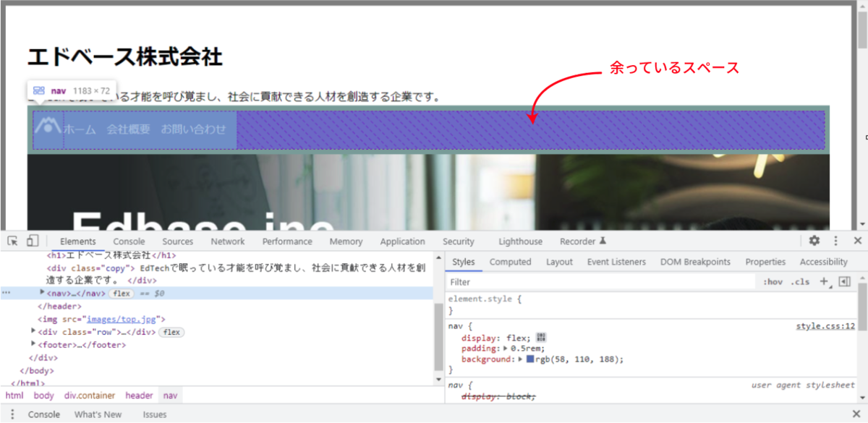This screenshot has height=423, width=868.
Task: Select the div.container breadcrumb
Action: click(90, 396)
